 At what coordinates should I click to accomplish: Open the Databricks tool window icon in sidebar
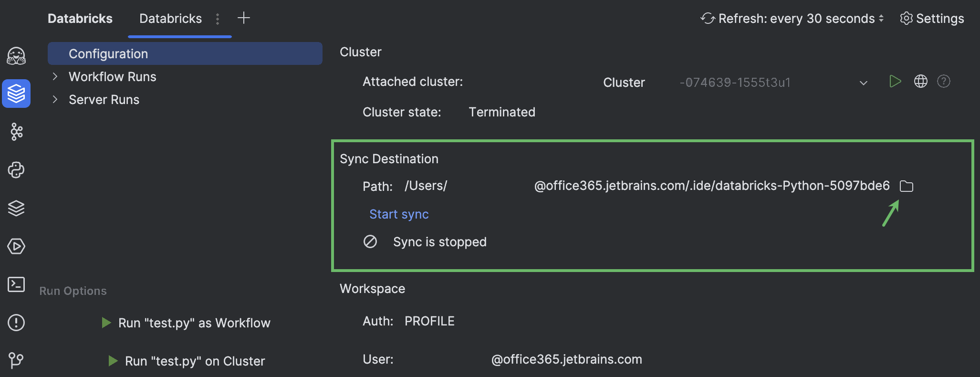tap(16, 94)
